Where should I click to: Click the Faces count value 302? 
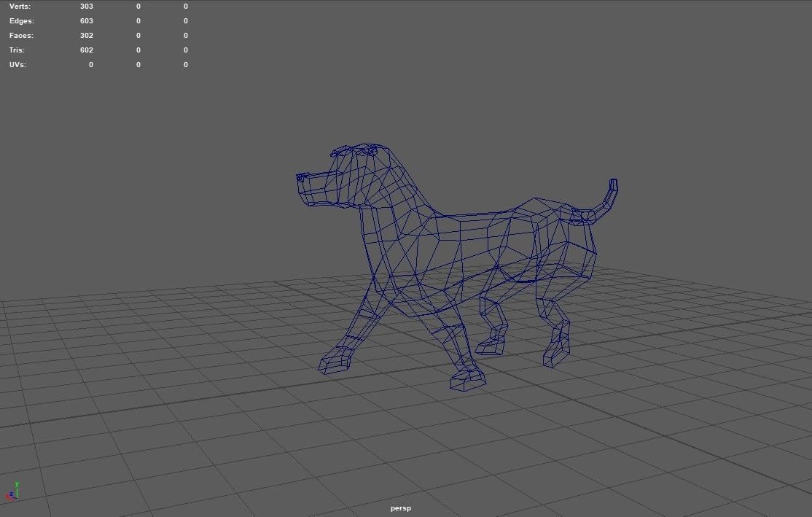[87, 35]
